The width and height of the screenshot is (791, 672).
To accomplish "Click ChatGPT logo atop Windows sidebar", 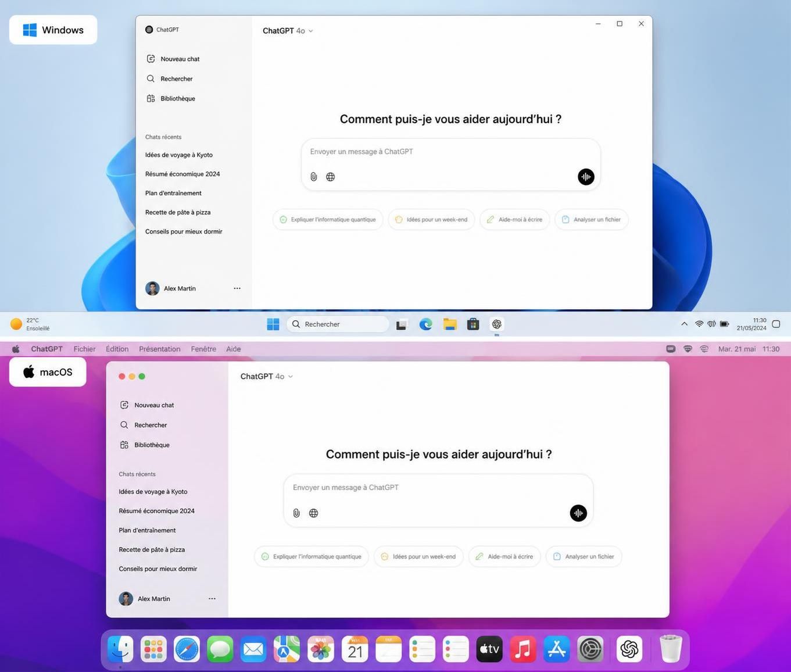I will pos(149,30).
